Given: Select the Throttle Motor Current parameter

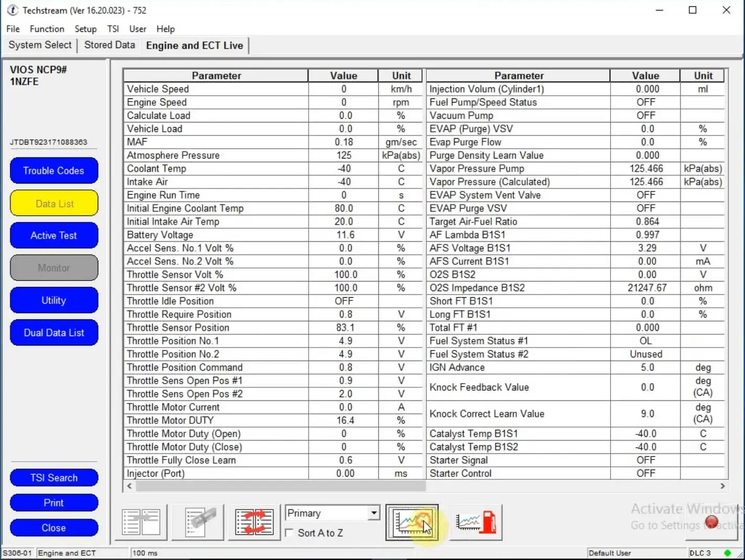Looking at the screenshot, I should click(216, 407).
